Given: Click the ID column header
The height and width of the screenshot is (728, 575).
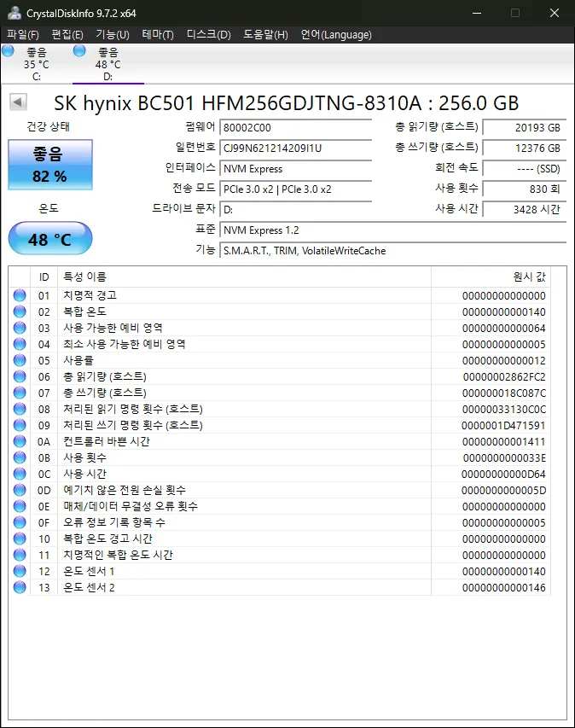Looking at the screenshot, I should click(x=44, y=277).
